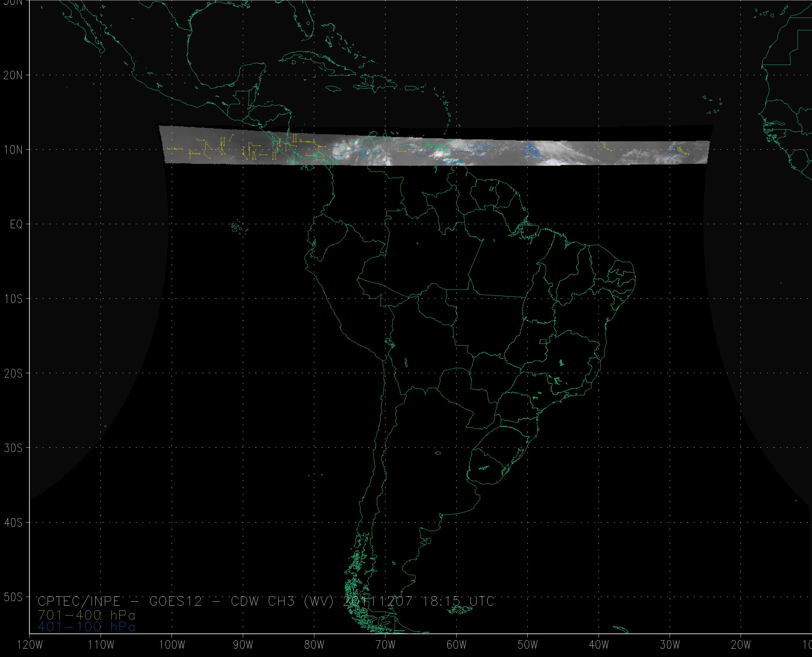
Task: Click the 110W longitude label
Action: coord(101,645)
